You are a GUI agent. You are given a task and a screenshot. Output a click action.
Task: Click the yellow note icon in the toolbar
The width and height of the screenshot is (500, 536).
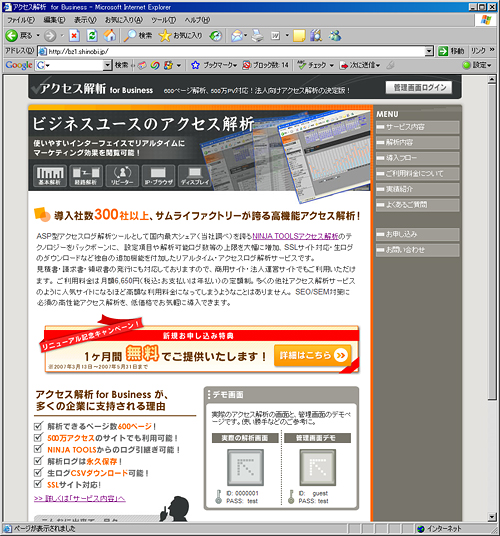click(299, 36)
